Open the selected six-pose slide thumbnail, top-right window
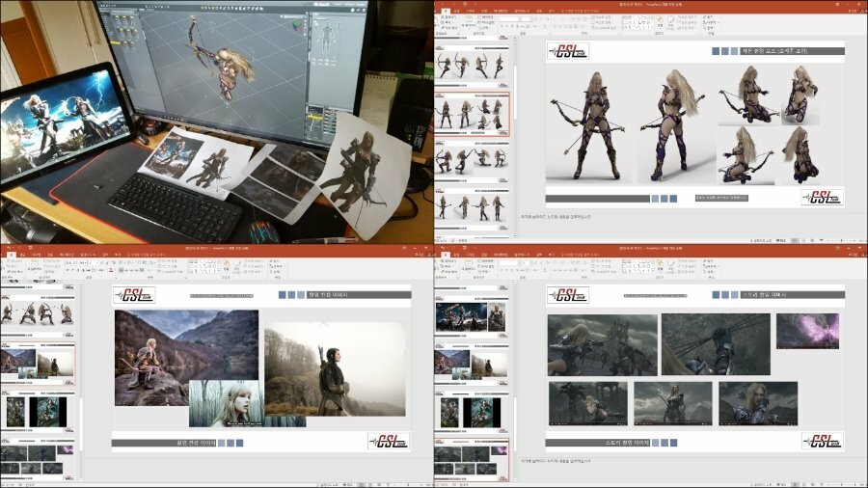 (x=472, y=114)
